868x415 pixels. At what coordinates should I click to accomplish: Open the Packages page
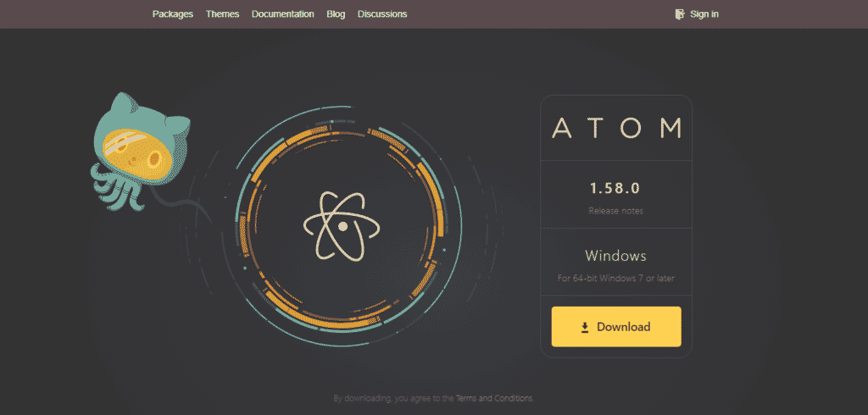tap(173, 14)
